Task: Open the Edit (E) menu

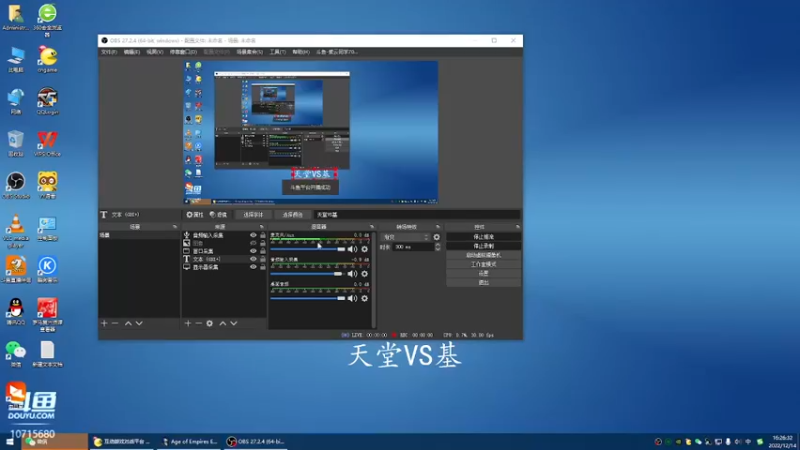Action: [132, 52]
